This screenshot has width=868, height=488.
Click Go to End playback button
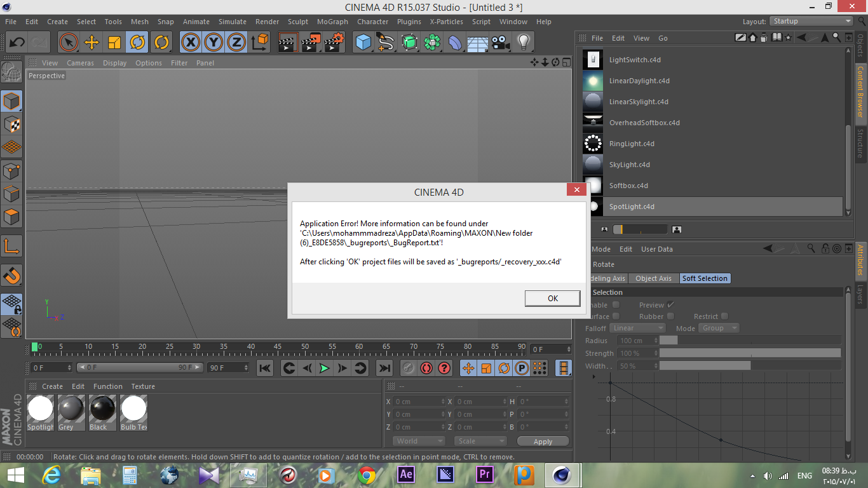click(384, 368)
